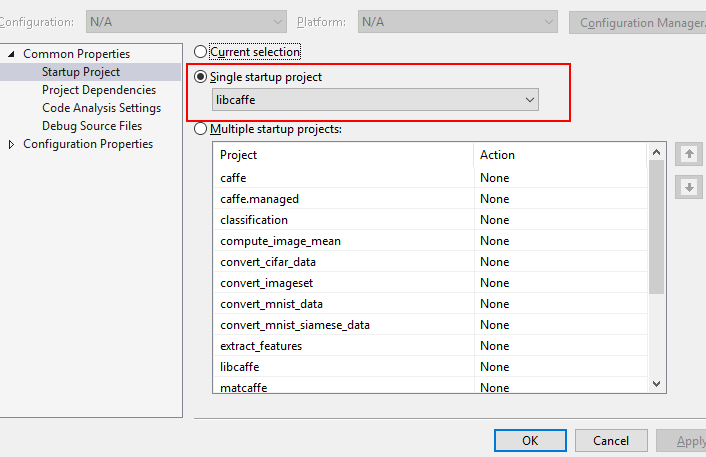The image size is (706, 457).
Task: Open the libcaffe startup project dropdown
Action: (x=375, y=99)
